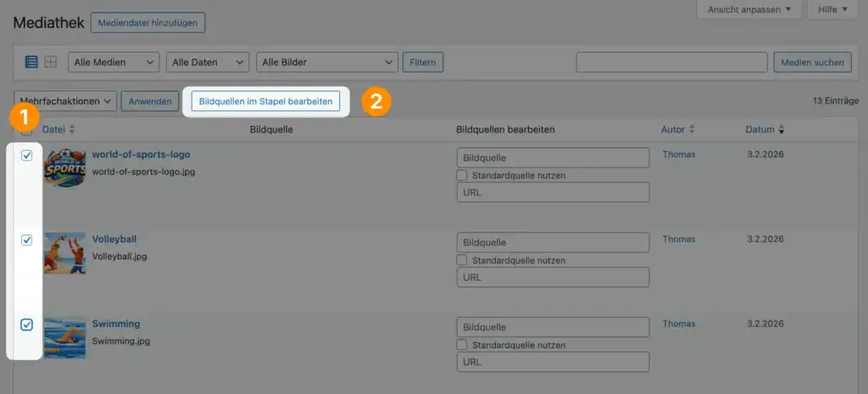Switch to list view icon
Image resolution: width=868 pixels, height=394 pixels.
click(x=31, y=62)
